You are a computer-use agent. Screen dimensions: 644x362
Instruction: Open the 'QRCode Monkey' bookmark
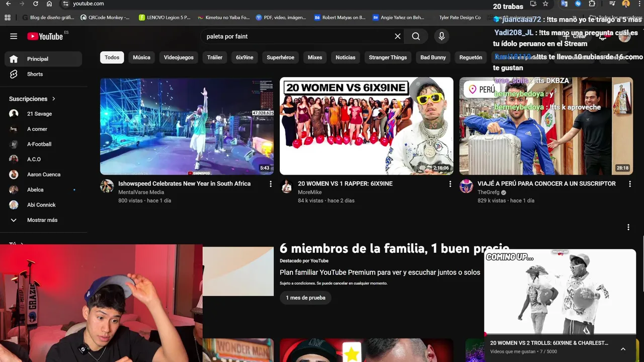click(x=105, y=18)
